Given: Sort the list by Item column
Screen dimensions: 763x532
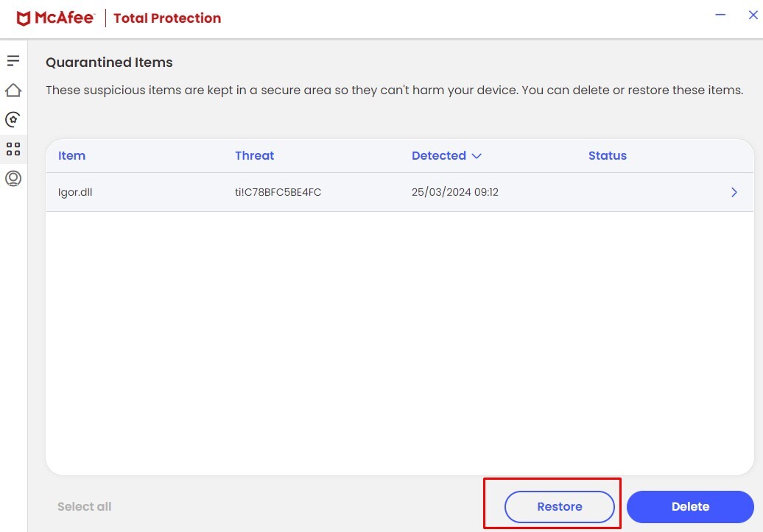Looking at the screenshot, I should pyautogui.click(x=71, y=155).
